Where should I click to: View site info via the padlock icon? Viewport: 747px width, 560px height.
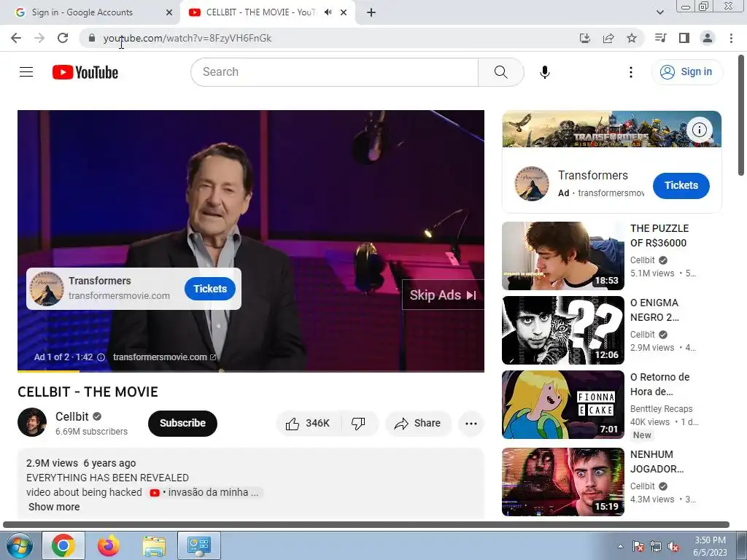tap(92, 38)
